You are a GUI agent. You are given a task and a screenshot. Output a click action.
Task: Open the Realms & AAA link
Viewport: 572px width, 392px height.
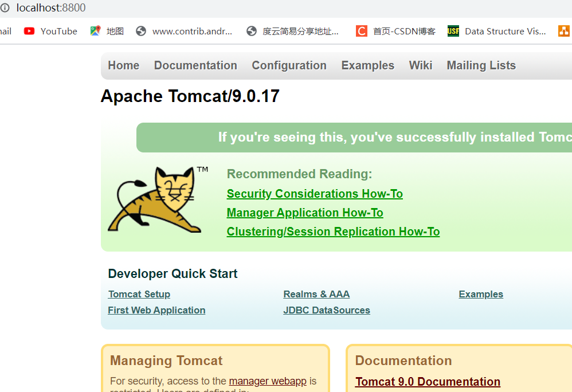316,294
